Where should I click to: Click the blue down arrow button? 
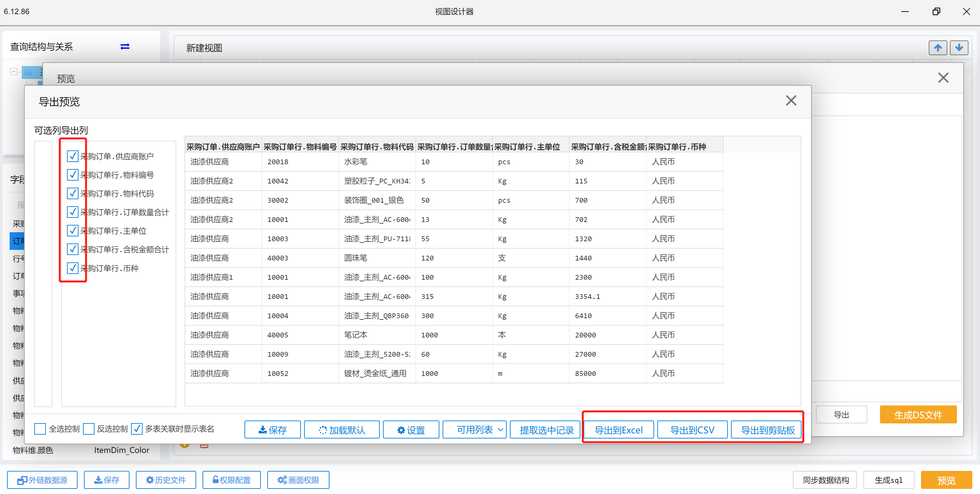[x=959, y=47]
